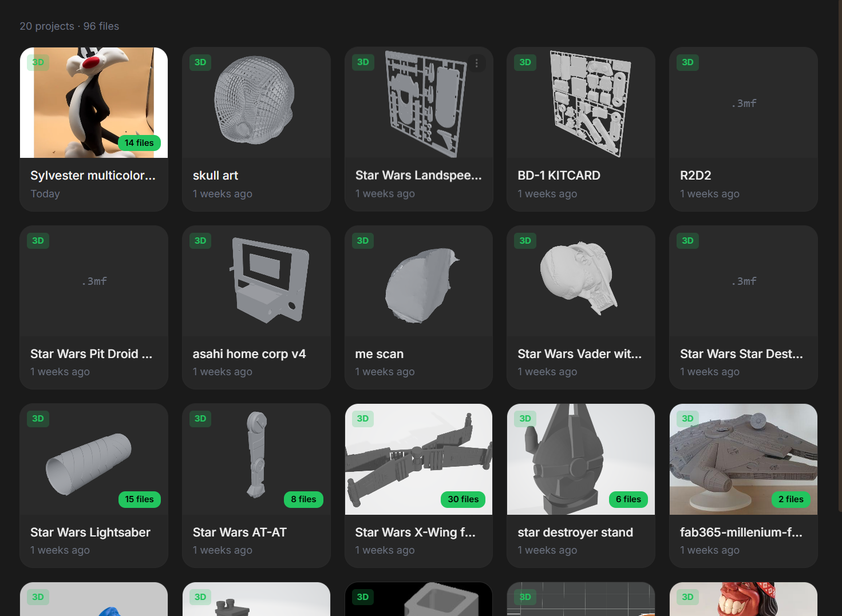Screen dimensions: 842x616
Task: Click the 2 files badge on fab365-millenium-falcon
Action: point(791,499)
